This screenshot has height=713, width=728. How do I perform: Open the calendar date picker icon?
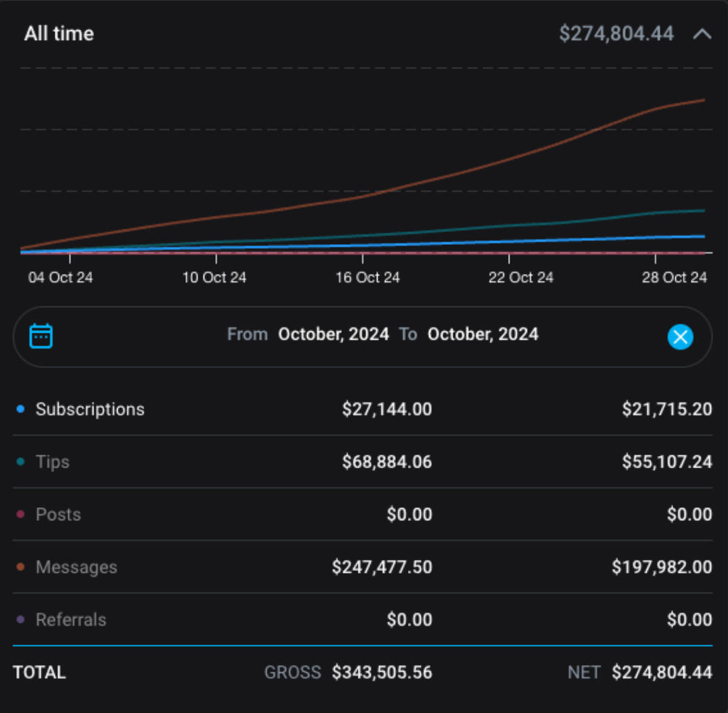click(41, 336)
